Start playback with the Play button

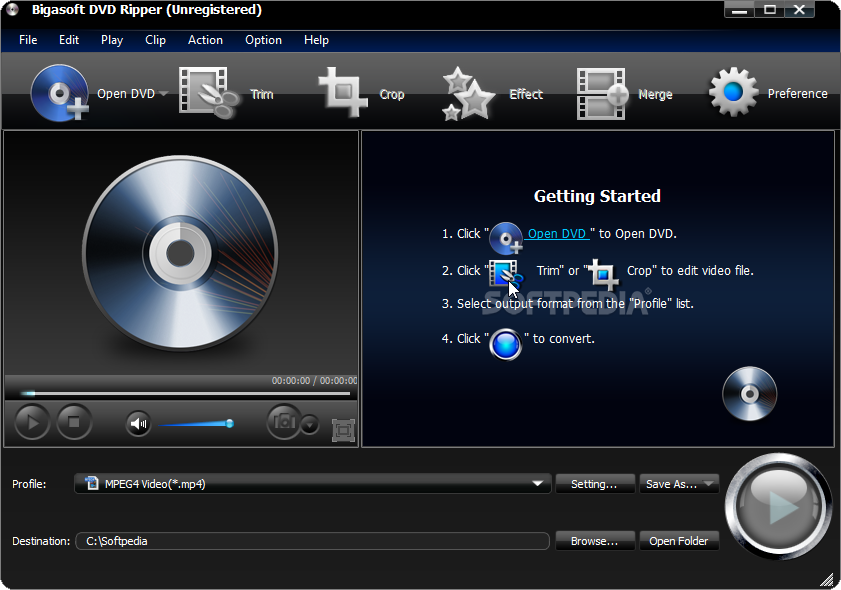(32, 423)
